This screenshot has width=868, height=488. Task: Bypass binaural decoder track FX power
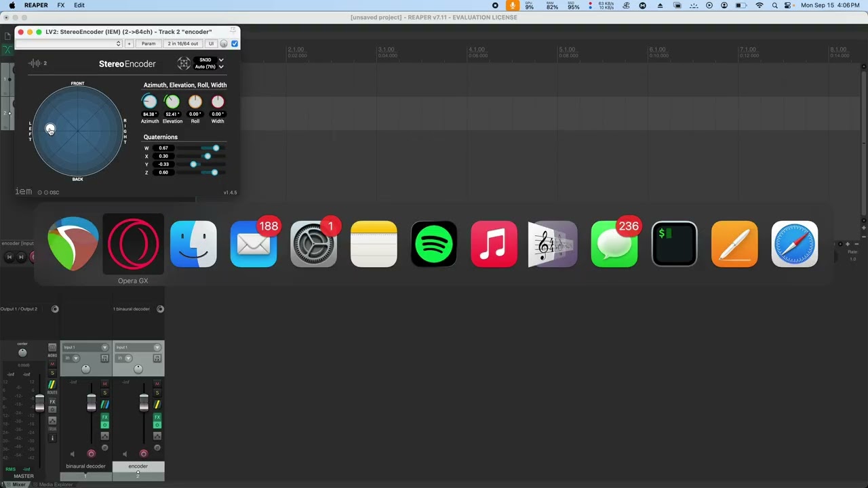pos(105,425)
